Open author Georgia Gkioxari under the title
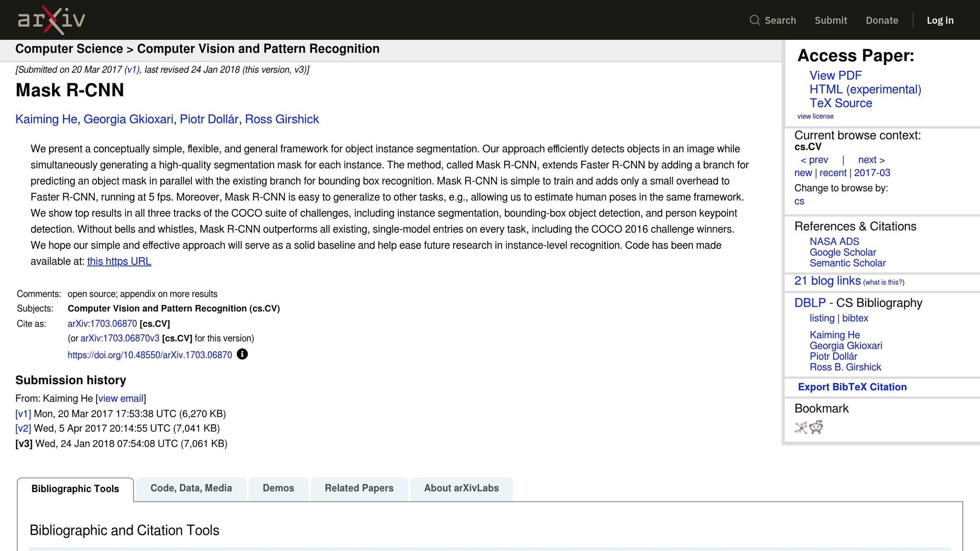Viewport: 980px width, 551px height. [x=128, y=120]
